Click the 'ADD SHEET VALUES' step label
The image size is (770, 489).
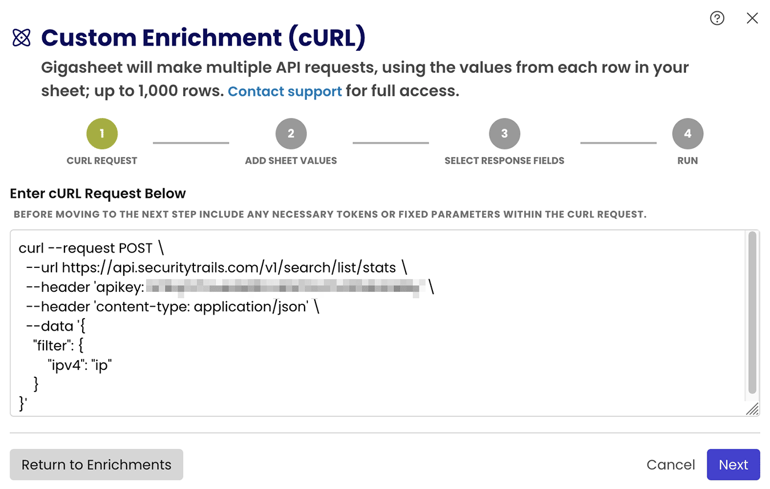click(291, 161)
